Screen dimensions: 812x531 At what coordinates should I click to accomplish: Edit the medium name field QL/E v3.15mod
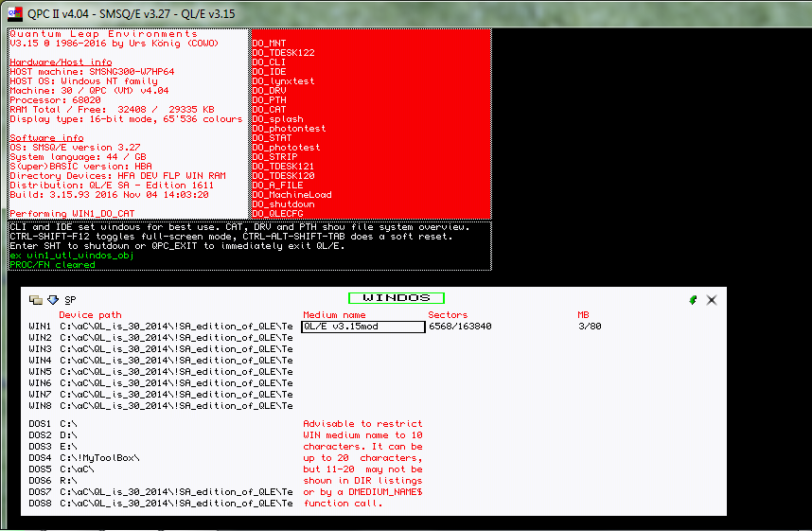pyautogui.click(x=363, y=327)
